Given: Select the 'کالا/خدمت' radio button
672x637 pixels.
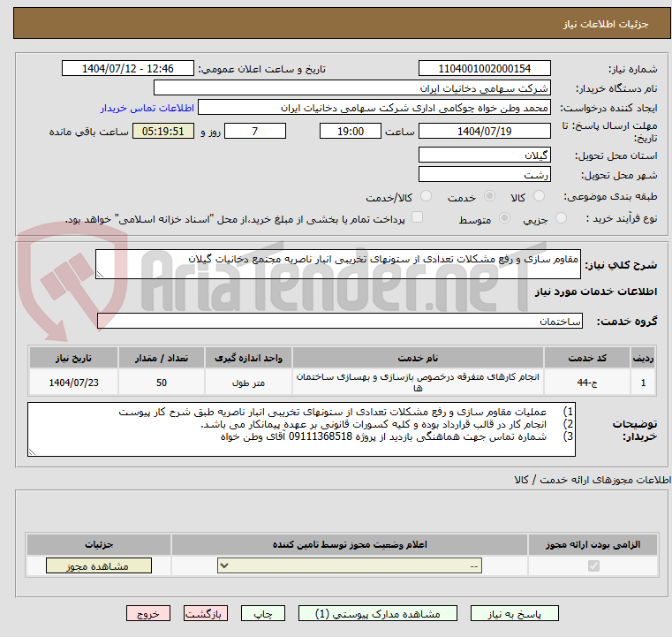Looking at the screenshot, I should click(x=426, y=196).
